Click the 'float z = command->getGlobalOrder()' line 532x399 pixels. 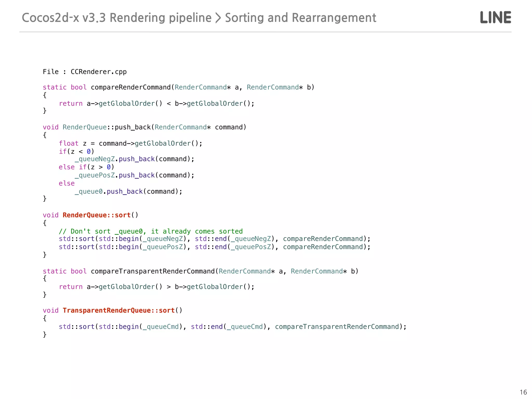pyautogui.click(x=130, y=143)
